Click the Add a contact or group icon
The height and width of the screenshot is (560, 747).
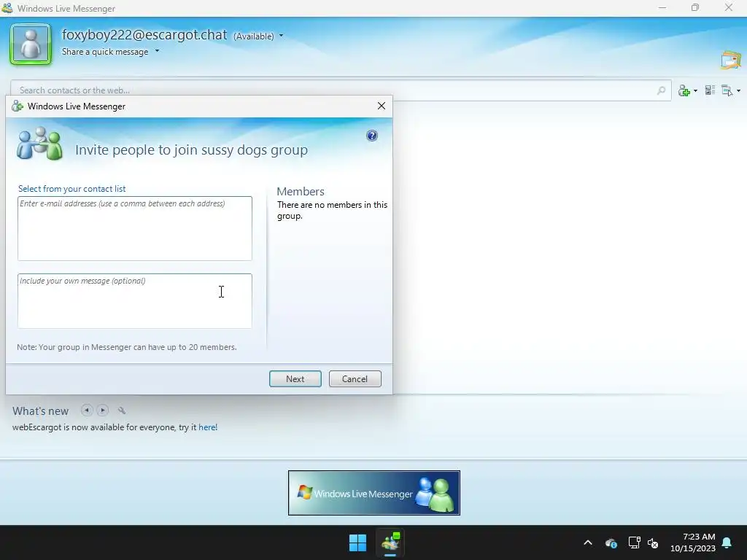point(684,90)
